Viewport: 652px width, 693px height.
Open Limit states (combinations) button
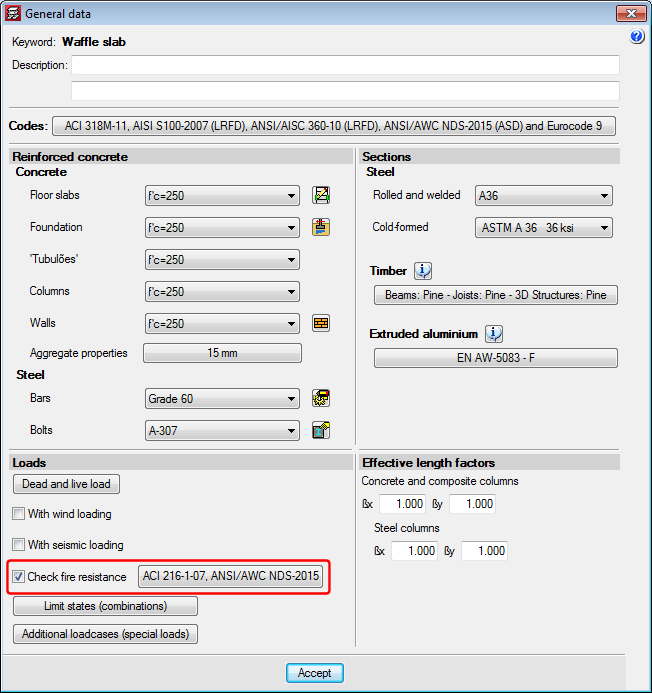click(x=105, y=606)
